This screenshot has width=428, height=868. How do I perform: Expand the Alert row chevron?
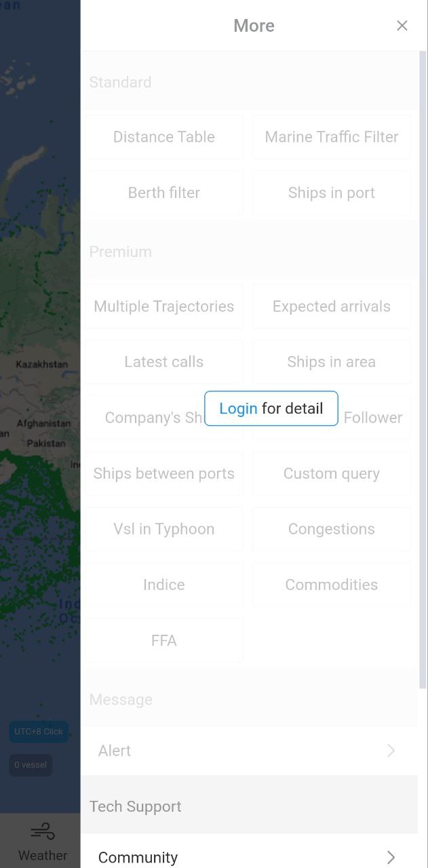click(391, 750)
